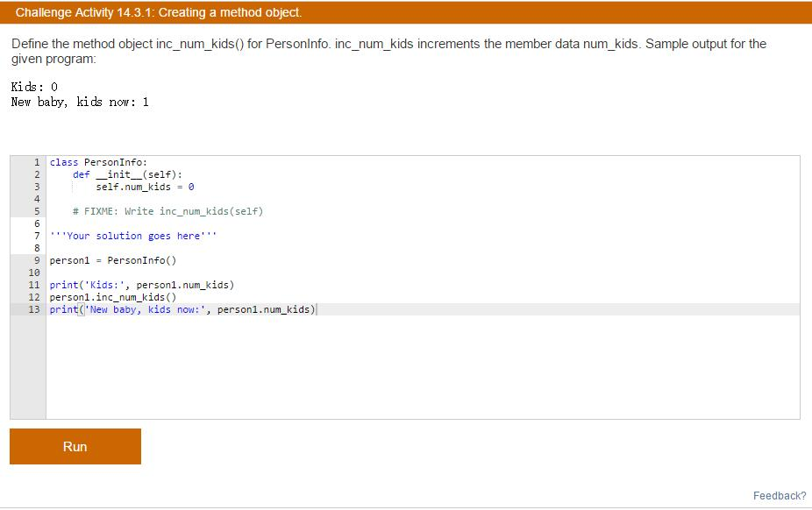Click the class PersonInfo declaration line
Screen dimensions: 812x510
[98, 162]
